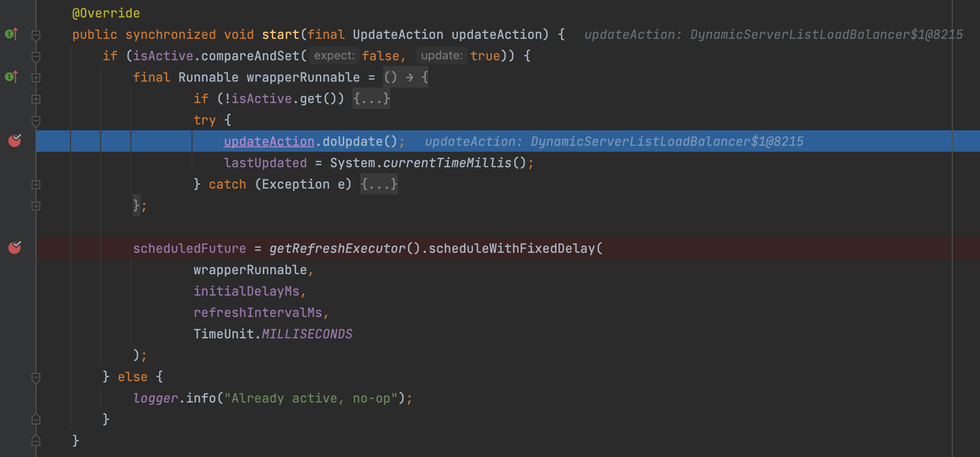Click the "Already active, no-op" string

311,398
